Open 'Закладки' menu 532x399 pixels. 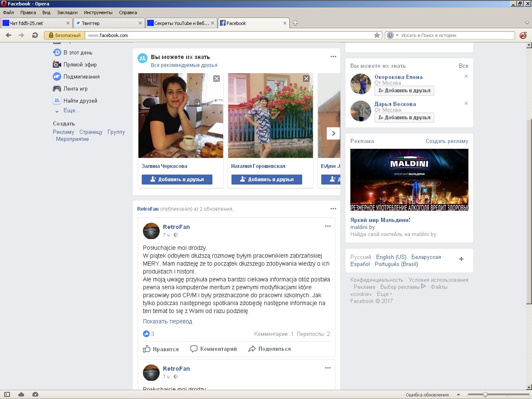tap(67, 12)
